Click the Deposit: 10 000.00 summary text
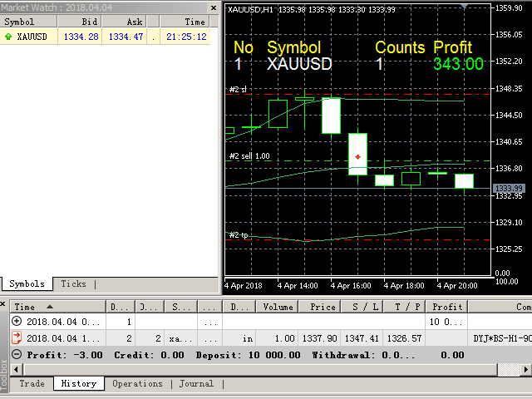 [248, 355]
